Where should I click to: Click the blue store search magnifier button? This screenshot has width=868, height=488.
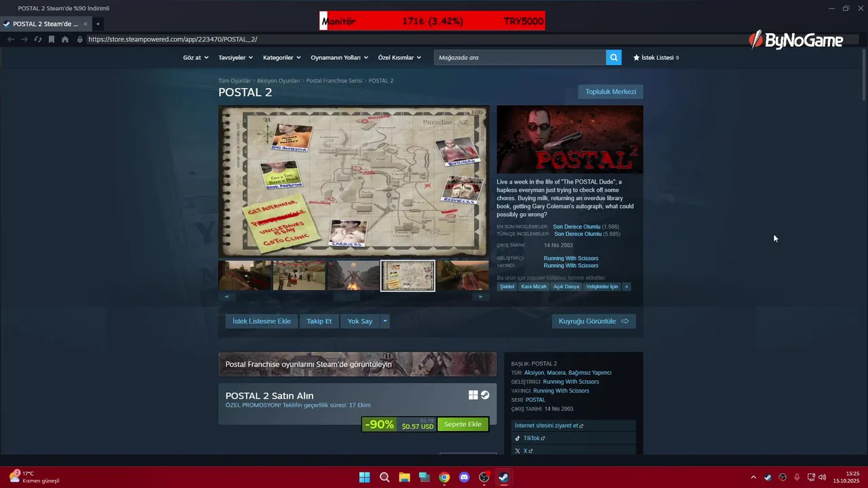(614, 58)
